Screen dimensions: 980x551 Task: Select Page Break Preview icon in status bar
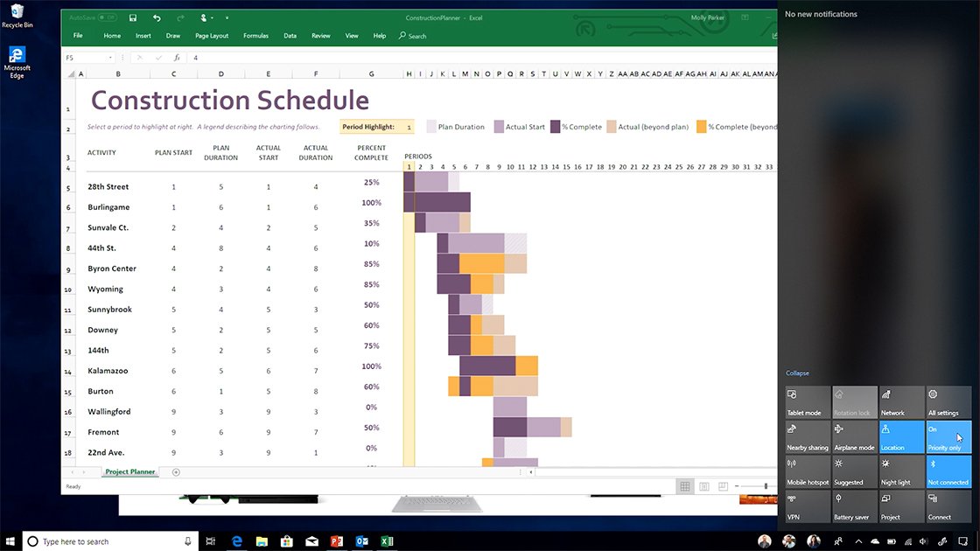(721, 485)
